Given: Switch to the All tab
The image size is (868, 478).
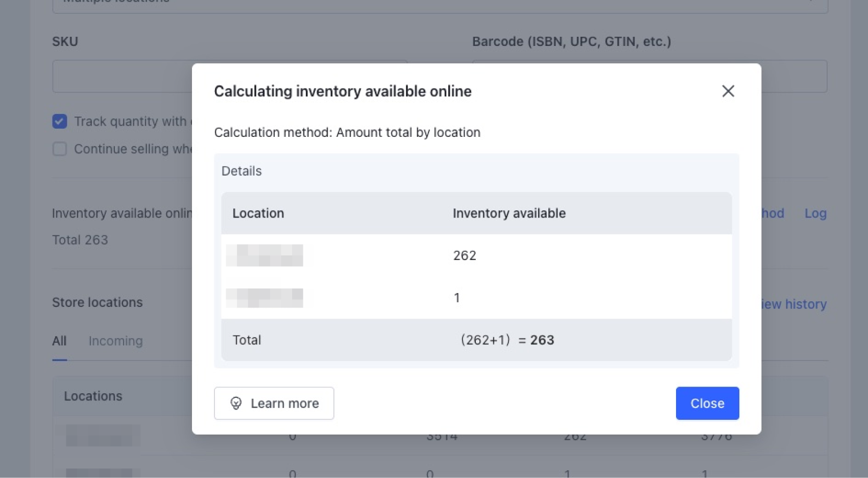Looking at the screenshot, I should [59, 341].
